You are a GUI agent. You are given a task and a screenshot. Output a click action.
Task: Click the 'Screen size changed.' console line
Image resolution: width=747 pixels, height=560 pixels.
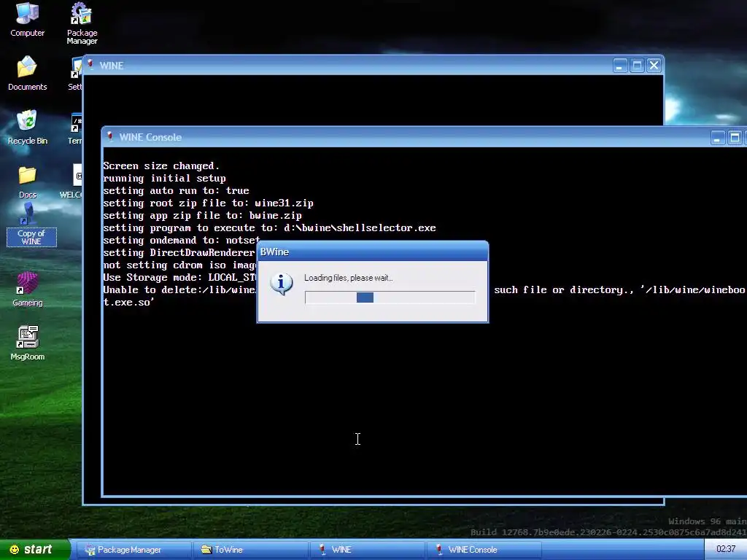tap(161, 166)
